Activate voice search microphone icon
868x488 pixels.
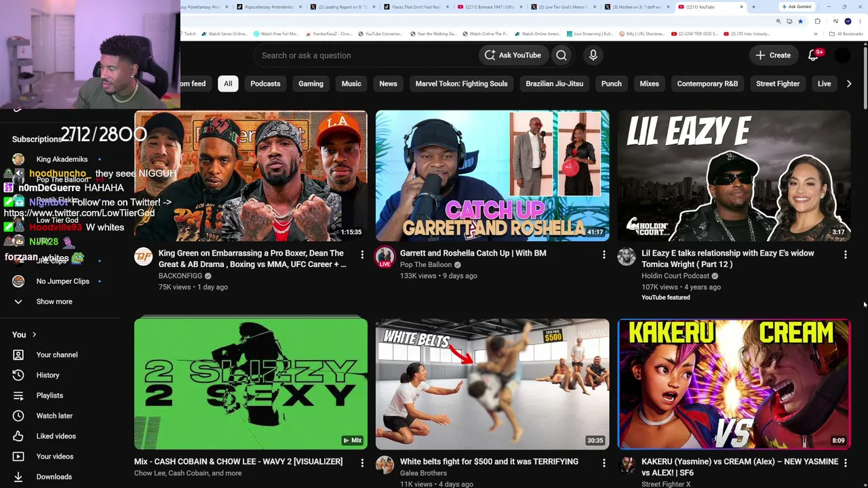click(593, 56)
